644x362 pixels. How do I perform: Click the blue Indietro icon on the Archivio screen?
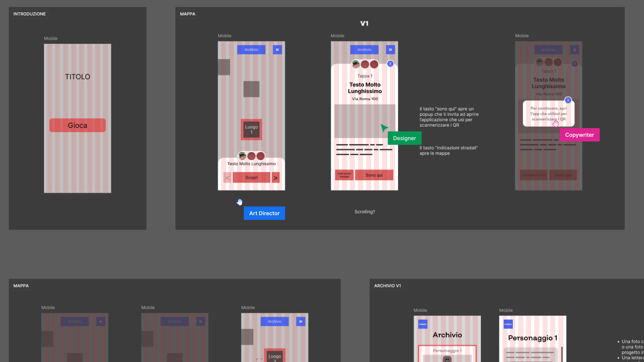(423, 324)
